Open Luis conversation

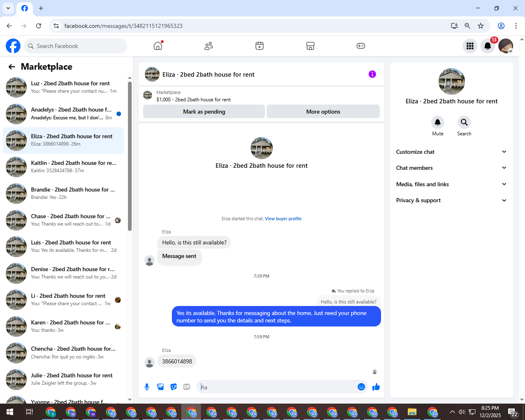click(x=64, y=247)
